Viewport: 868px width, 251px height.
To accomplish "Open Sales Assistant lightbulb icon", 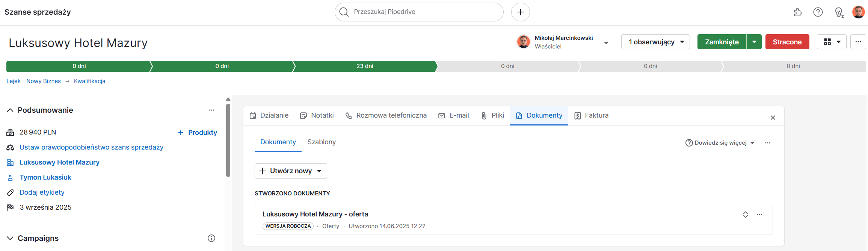I will [839, 12].
